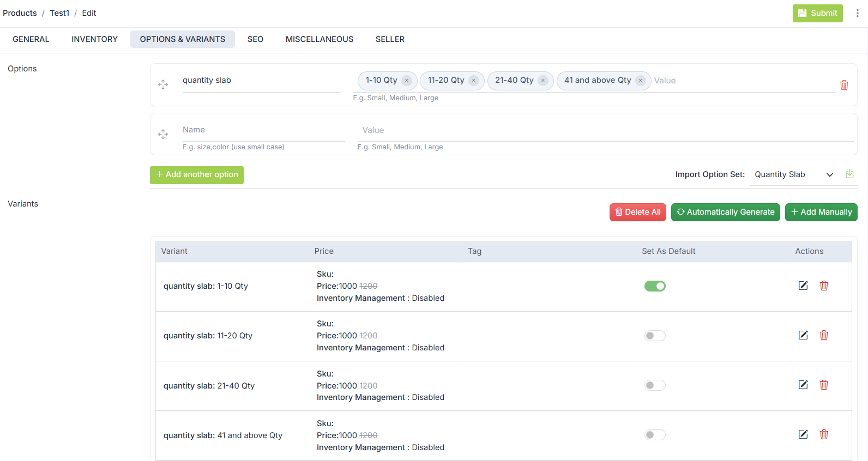Remove the 41 and above Qty chip
868x461 pixels.
tap(641, 81)
